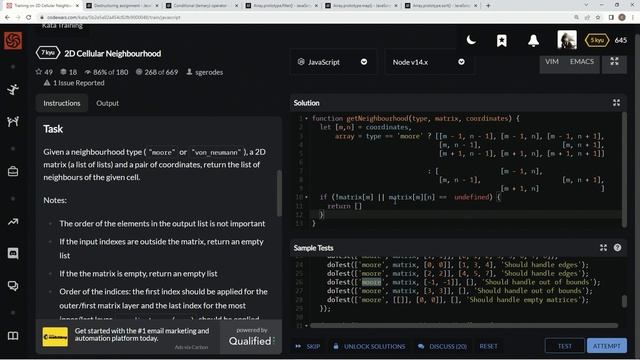Open DISCUSS (20) link
640x360 pixels.
[442, 347]
